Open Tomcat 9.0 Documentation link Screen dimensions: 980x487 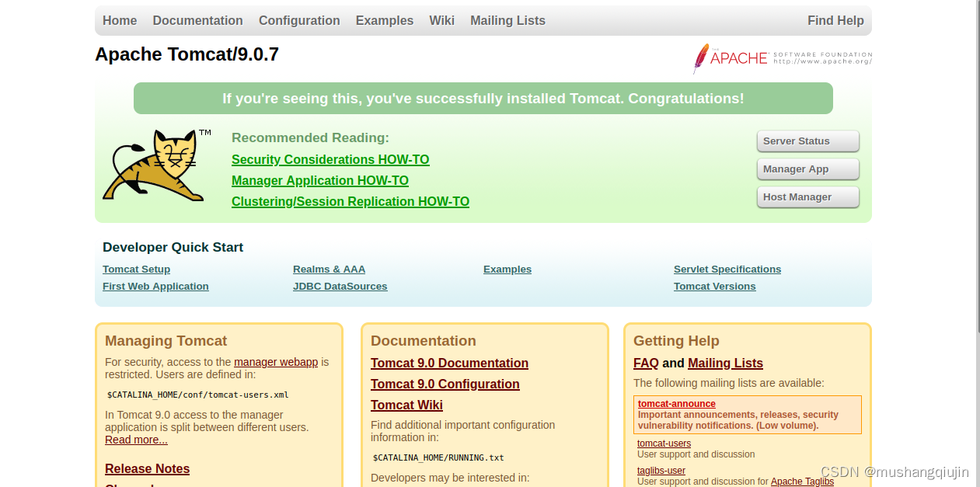pos(449,363)
